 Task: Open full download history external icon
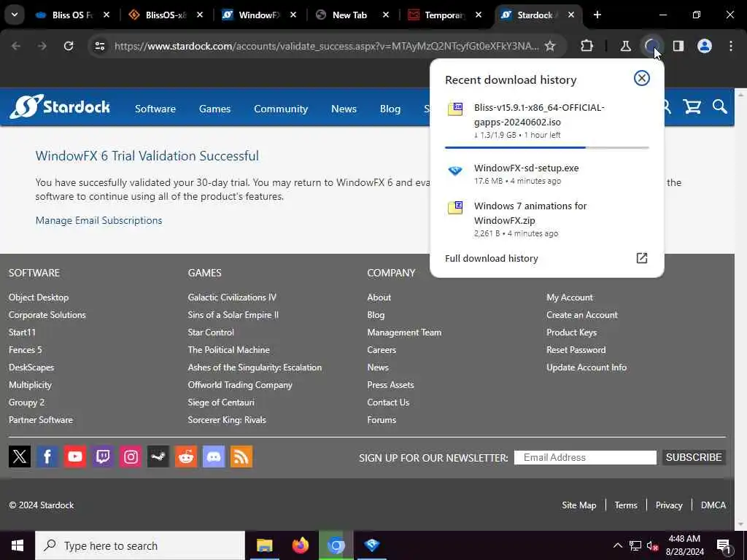[x=642, y=258]
